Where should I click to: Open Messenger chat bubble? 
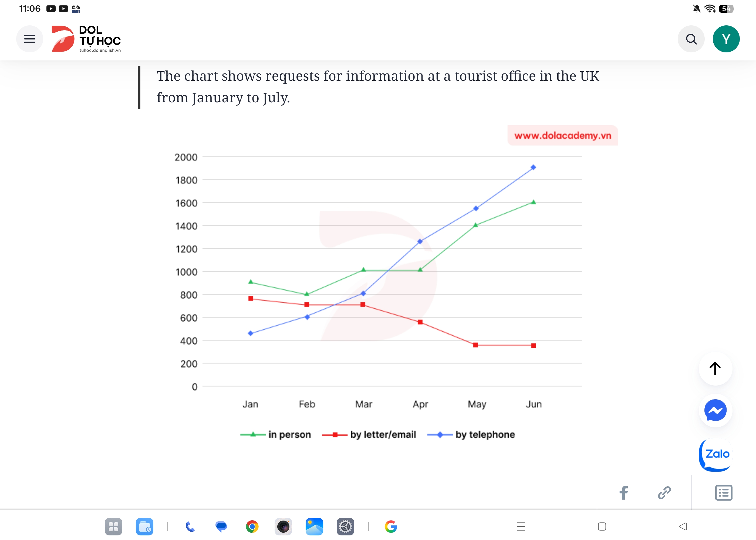[715, 410]
